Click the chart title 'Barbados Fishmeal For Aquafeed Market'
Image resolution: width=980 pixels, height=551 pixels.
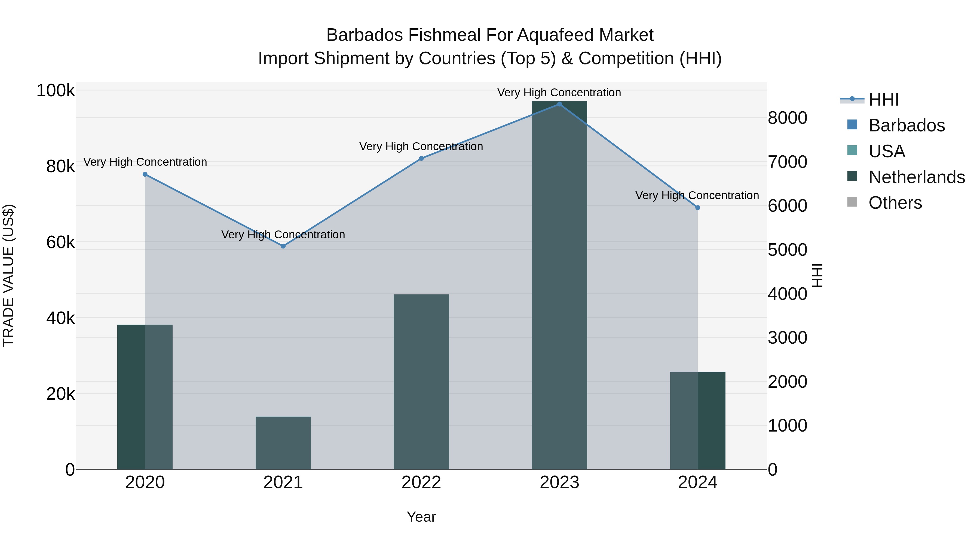coord(490,35)
